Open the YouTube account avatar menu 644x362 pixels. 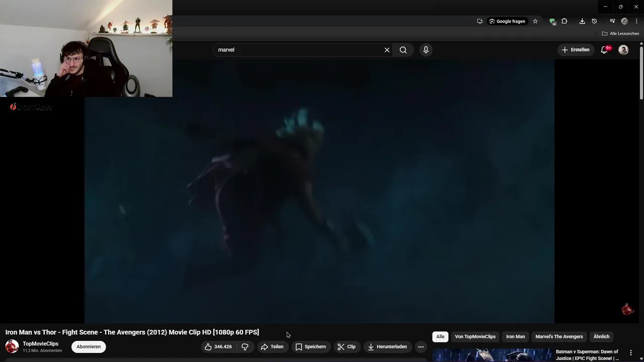coord(623,50)
